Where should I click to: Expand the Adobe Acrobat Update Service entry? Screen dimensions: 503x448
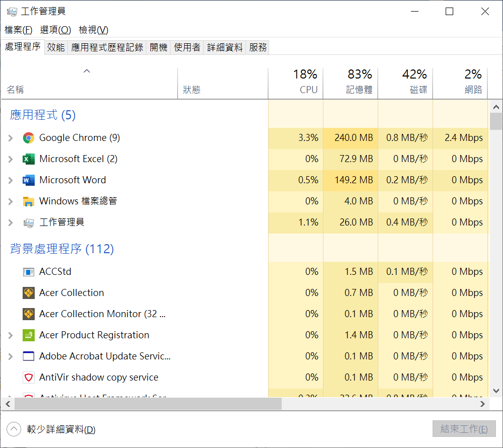pyautogui.click(x=10, y=356)
